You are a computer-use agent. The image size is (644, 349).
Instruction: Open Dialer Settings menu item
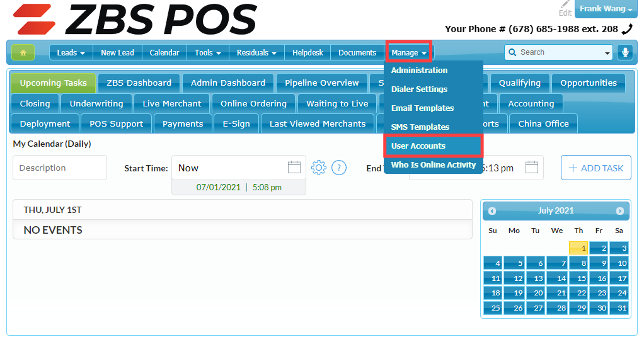[419, 89]
